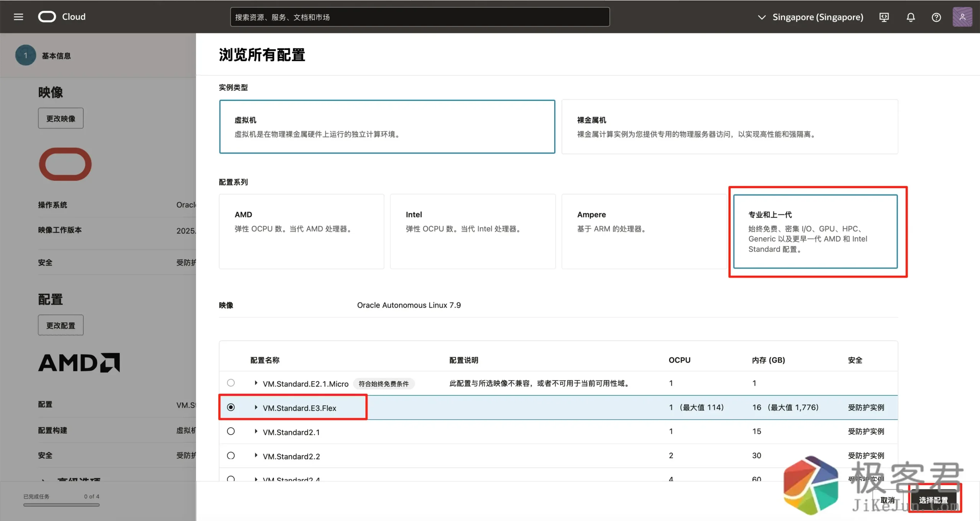Screen dimensions: 980x521
Task: Click the 配置名称 column header
Action: [x=265, y=360]
